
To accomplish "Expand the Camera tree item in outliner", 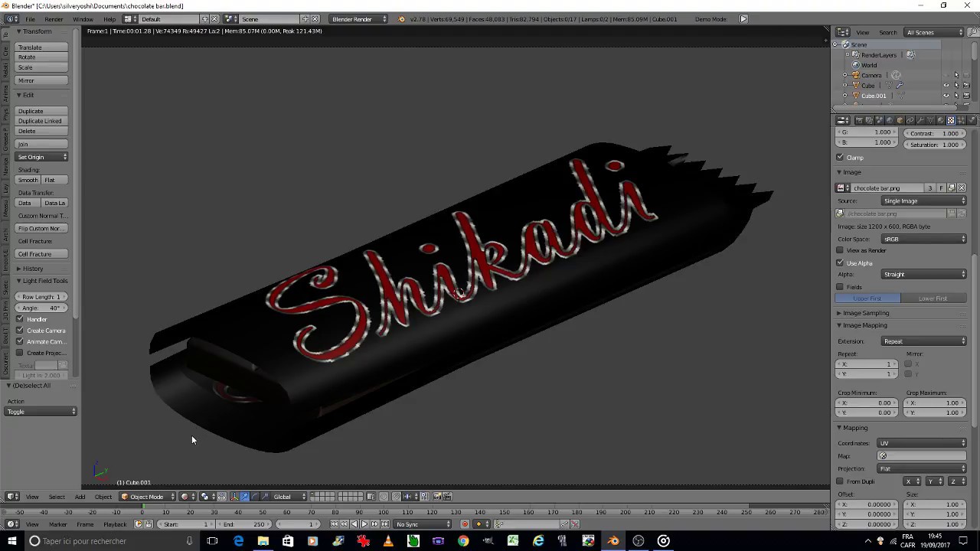I will tap(845, 75).
